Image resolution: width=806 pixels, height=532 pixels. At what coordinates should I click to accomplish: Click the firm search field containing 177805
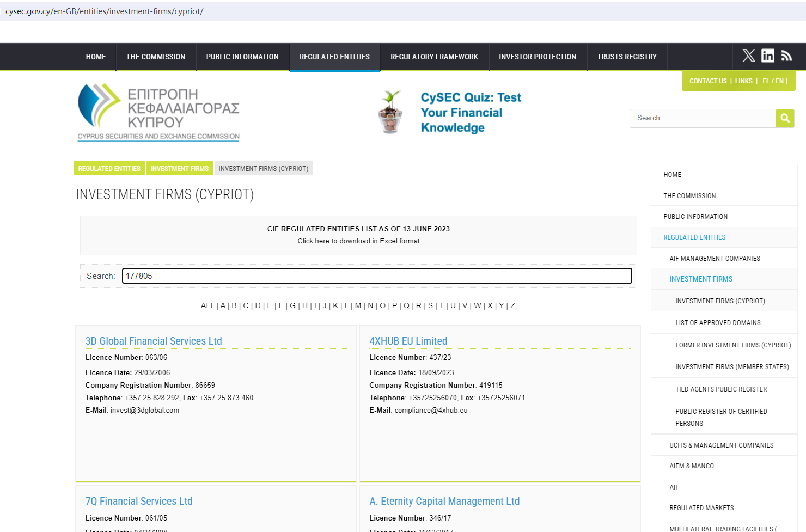coord(376,276)
